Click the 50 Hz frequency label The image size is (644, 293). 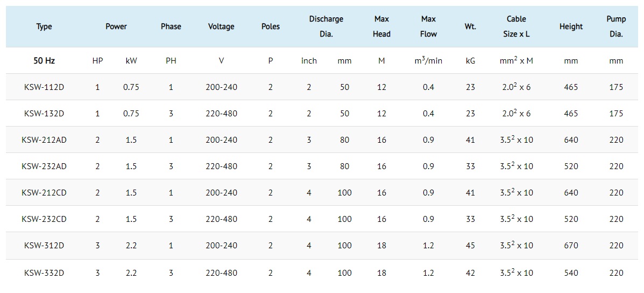44,61
